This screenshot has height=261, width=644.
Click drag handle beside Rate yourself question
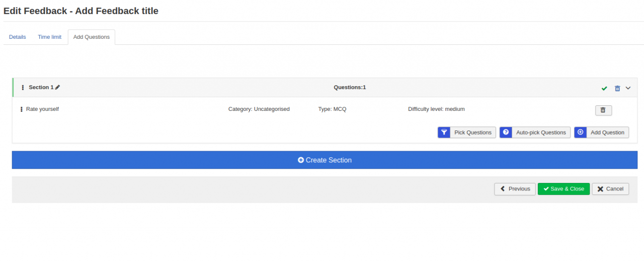pyautogui.click(x=21, y=109)
